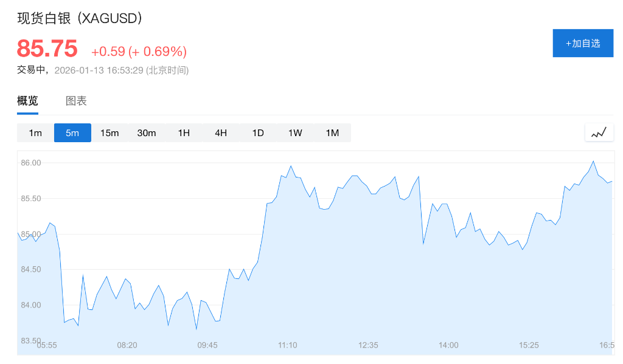Viewport: 623px width, 364px height.
Task: Click the 现货白银 (XAGUSD) title
Action: tap(80, 19)
